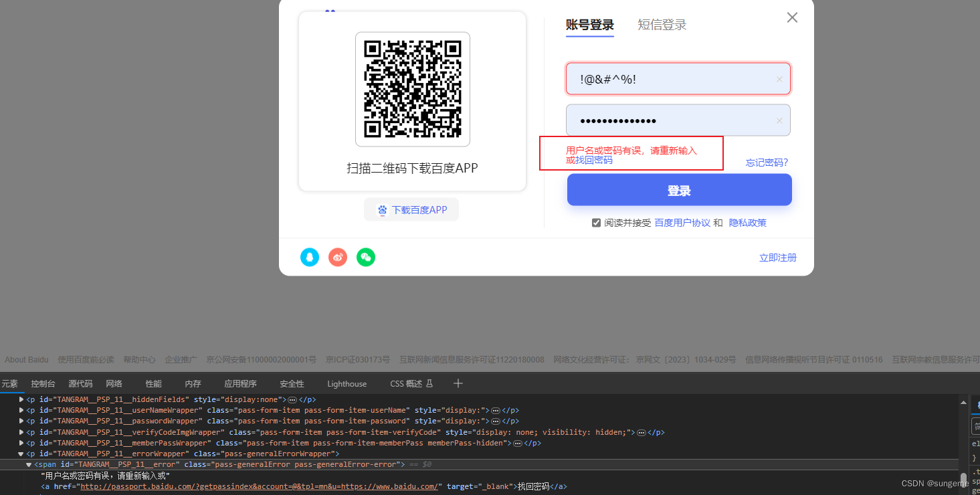Click 企业推广 footer link
Viewport: 980px width, 495px height.
[x=181, y=360]
